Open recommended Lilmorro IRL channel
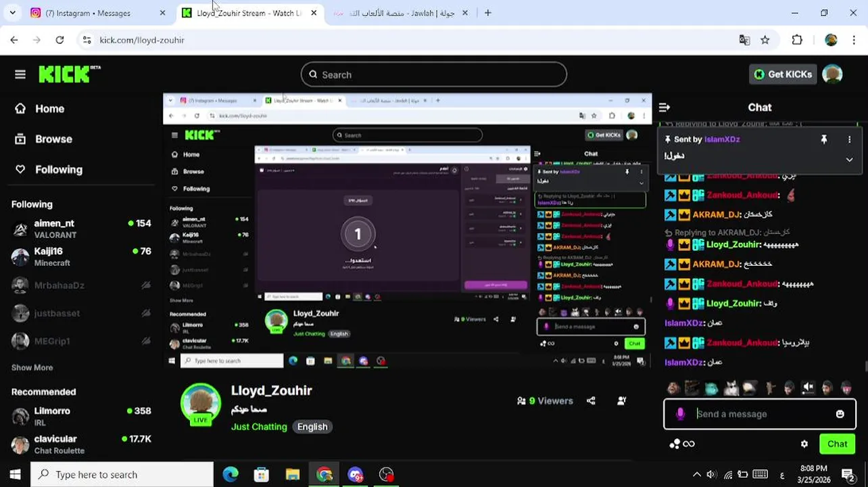Viewport: 868px width, 487px height. 82,416
